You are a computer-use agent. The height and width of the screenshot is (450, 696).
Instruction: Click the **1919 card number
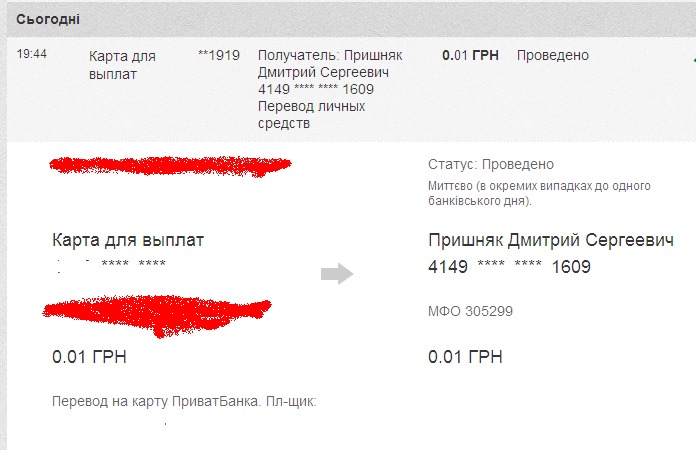[x=219, y=55]
